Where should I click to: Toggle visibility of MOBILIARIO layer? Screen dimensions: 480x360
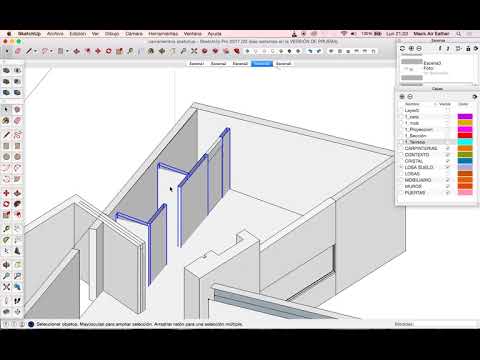(x=447, y=180)
